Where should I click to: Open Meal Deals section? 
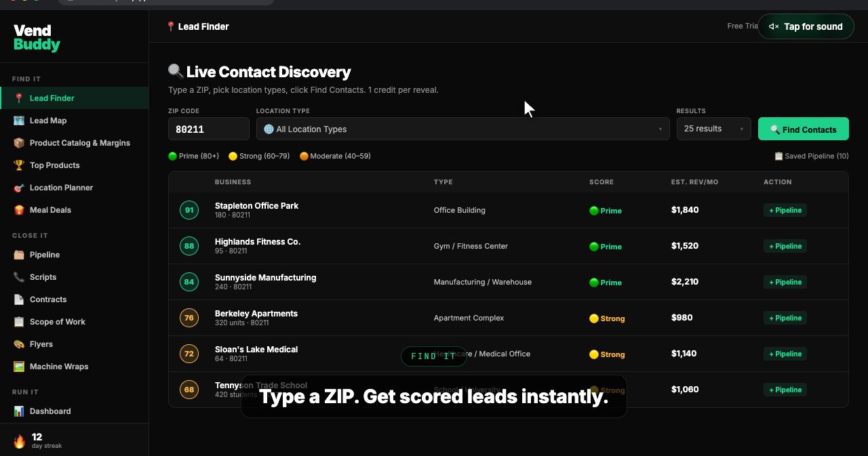pyautogui.click(x=75, y=210)
